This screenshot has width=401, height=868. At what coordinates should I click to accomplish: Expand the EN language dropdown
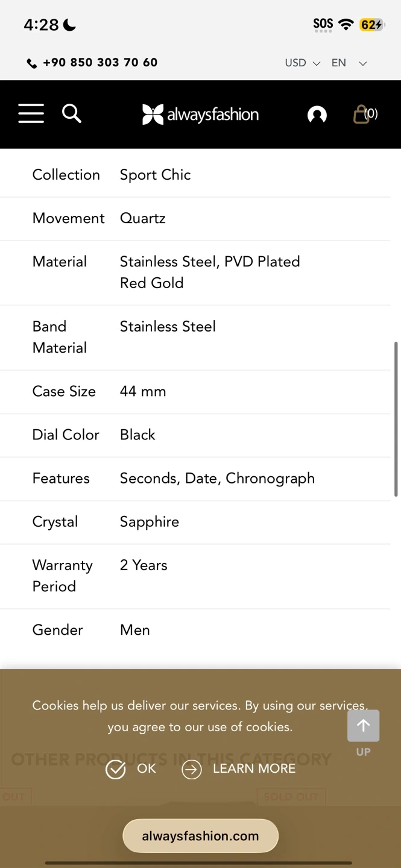coord(349,63)
